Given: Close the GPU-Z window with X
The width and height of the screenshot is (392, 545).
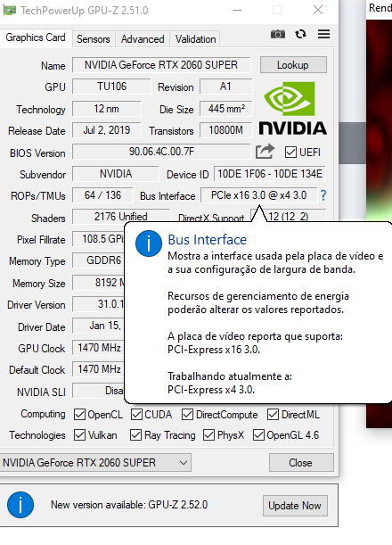Looking at the screenshot, I should pyautogui.click(x=318, y=11).
